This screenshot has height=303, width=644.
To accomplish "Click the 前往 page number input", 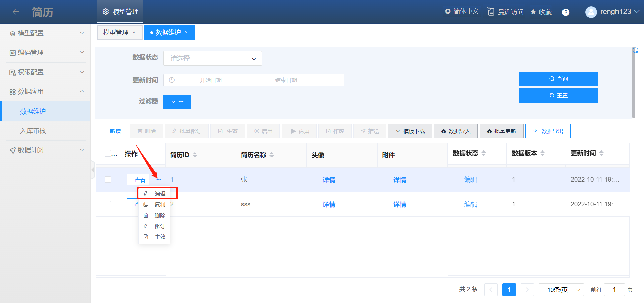I will (x=614, y=290).
